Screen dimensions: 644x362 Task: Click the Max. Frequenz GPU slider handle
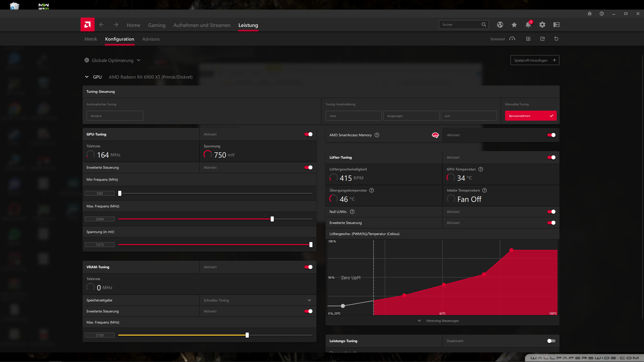click(272, 219)
